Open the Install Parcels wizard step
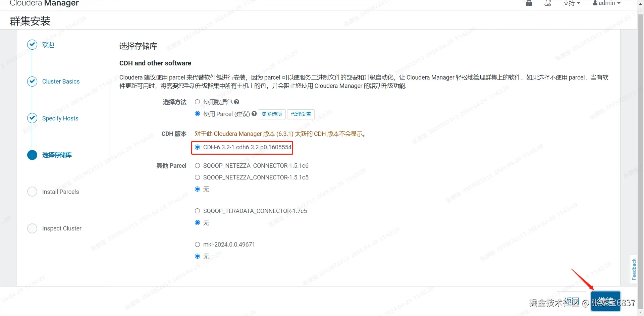644x316 pixels. point(60,192)
